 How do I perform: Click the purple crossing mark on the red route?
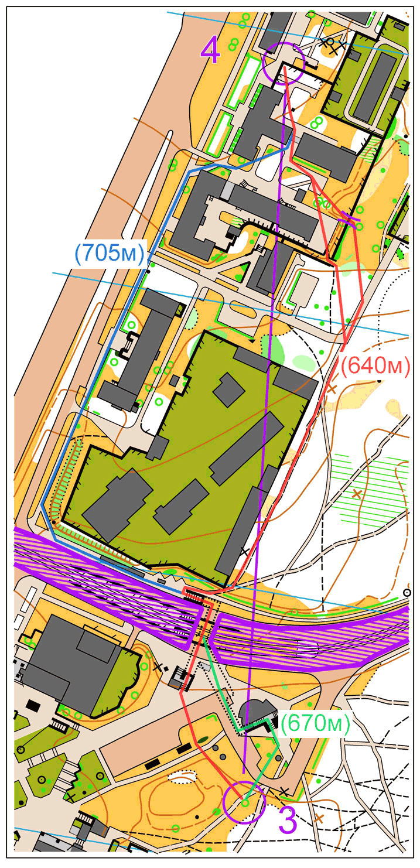pos(350,219)
